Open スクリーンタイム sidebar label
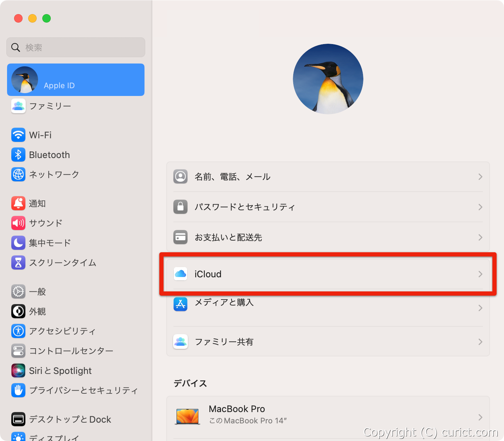504x441 pixels. click(x=63, y=263)
